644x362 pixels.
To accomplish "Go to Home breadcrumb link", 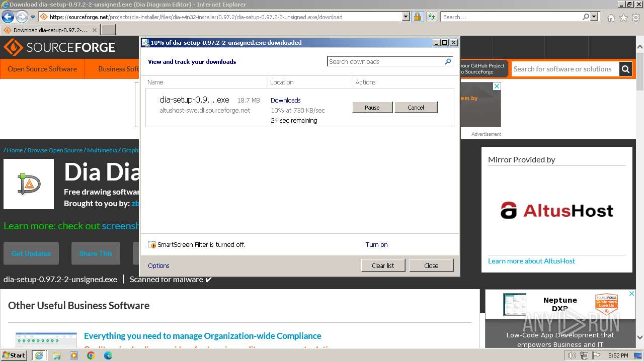I will pos(15,150).
